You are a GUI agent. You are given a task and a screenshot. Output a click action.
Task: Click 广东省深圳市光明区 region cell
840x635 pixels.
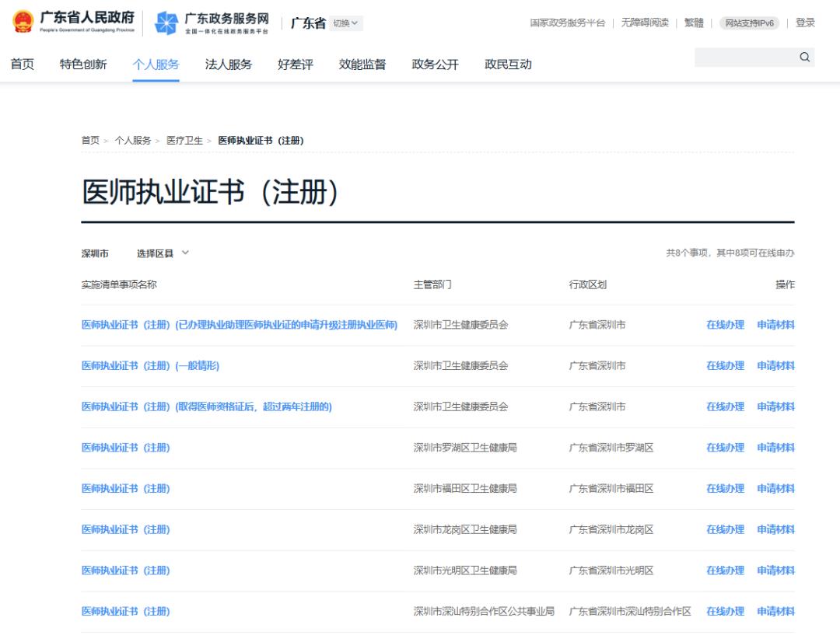tap(611, 570)
